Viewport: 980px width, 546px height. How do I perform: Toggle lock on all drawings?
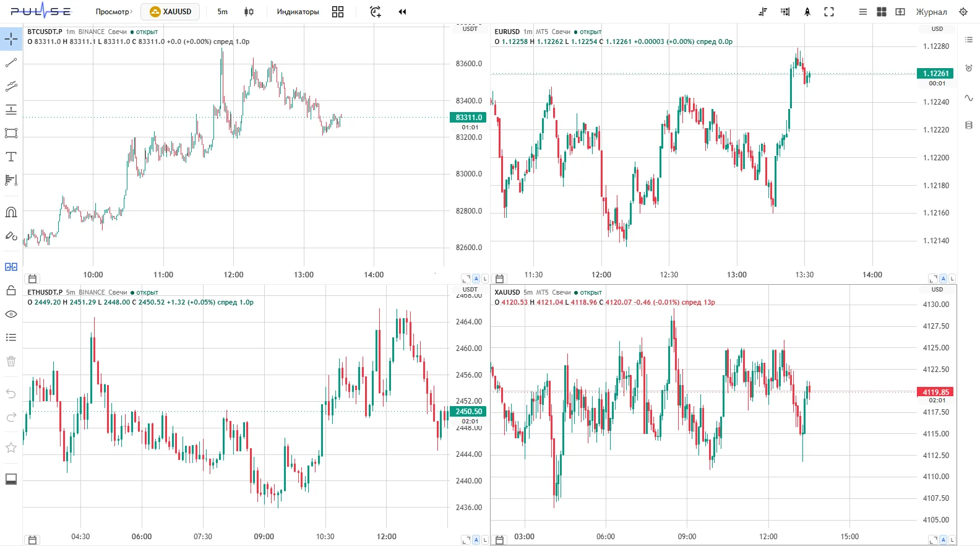pyautogui.click(x=11, y=290)
